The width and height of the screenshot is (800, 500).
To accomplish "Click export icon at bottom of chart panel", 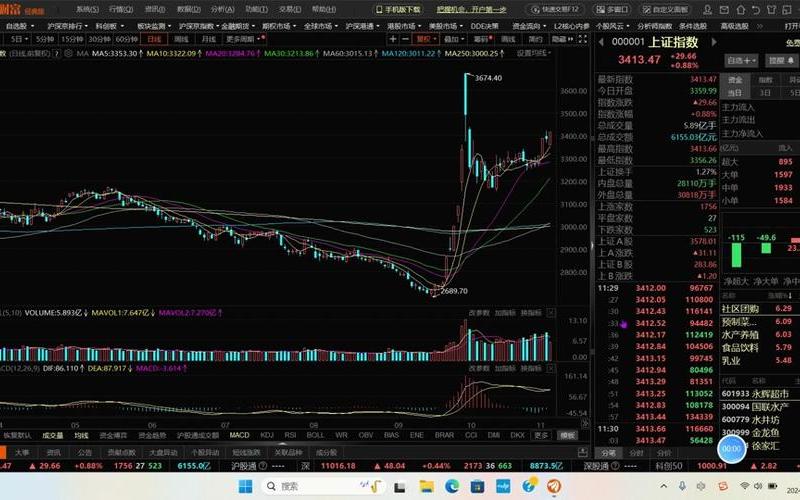I will (x=582, y=452).
